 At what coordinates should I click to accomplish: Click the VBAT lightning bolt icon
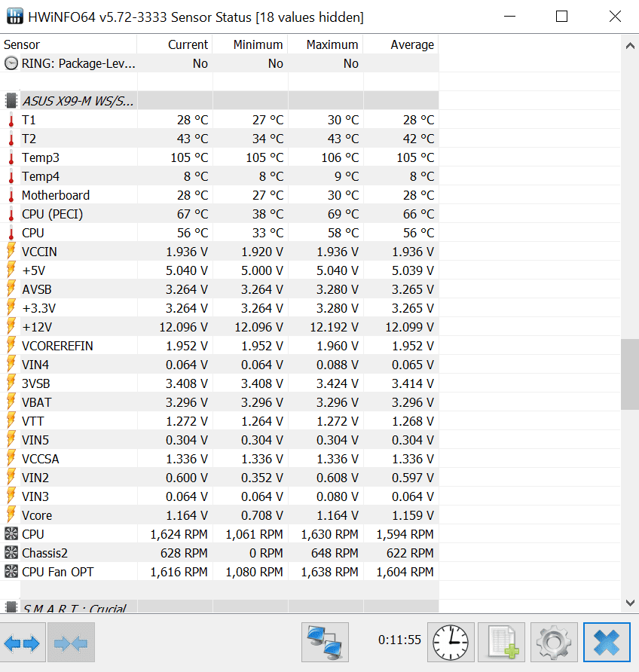pos(11,402)
